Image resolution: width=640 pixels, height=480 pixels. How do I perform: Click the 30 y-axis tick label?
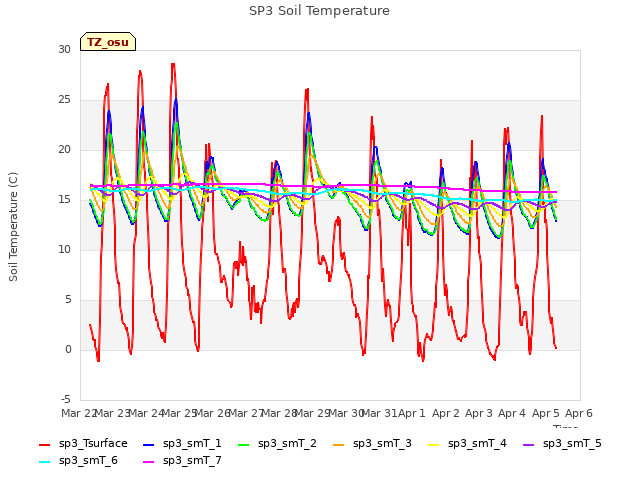point(64,49)
